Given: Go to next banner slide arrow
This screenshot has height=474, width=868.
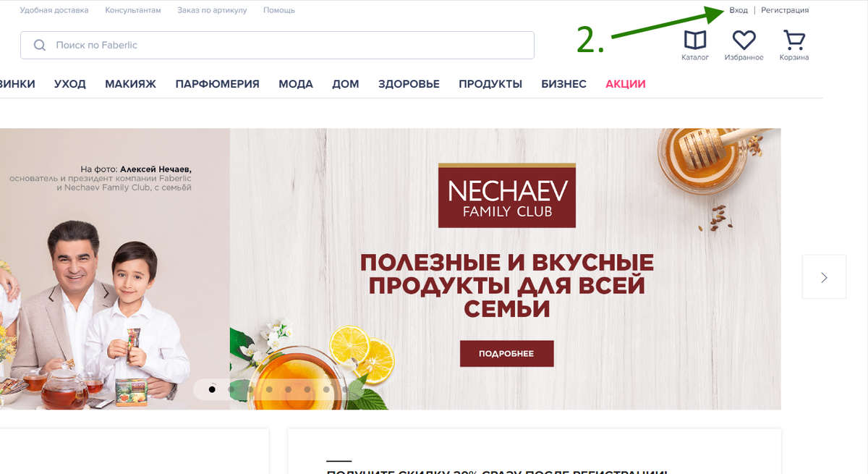Looking at the screenshot, I should click(824, 277).
